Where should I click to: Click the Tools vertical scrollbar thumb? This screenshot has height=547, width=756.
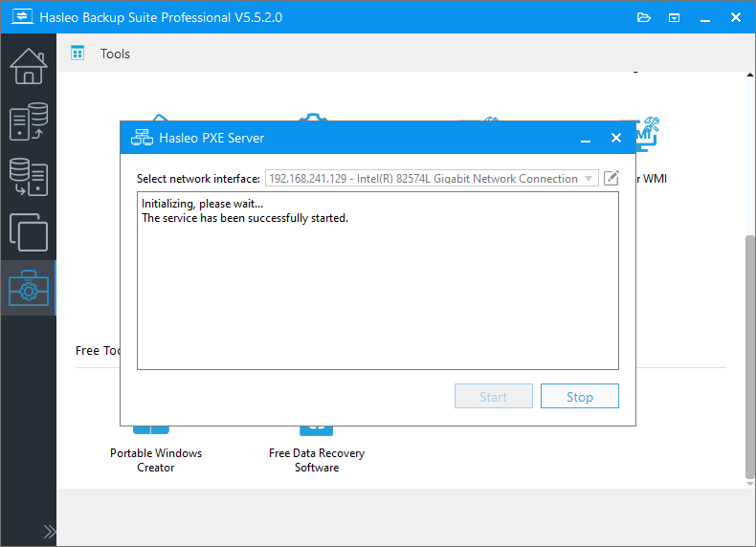click(x=749, y=356)
